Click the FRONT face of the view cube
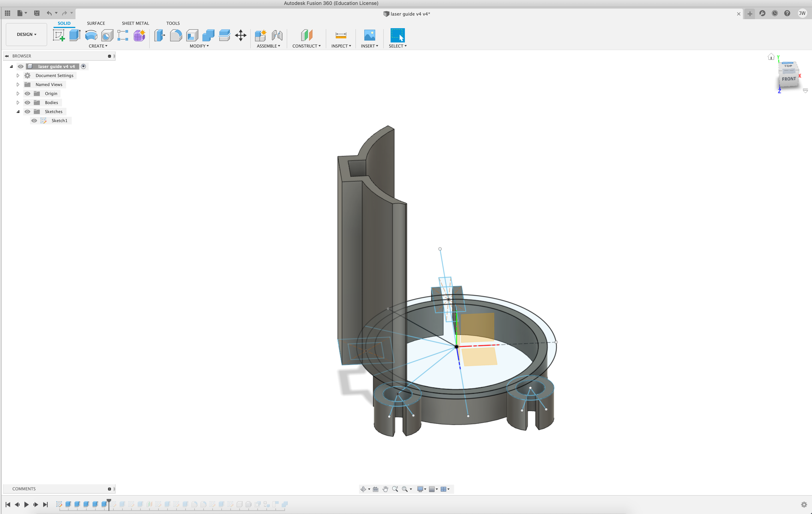The width and height of the screenshot is (812, 514). [789, 79]
